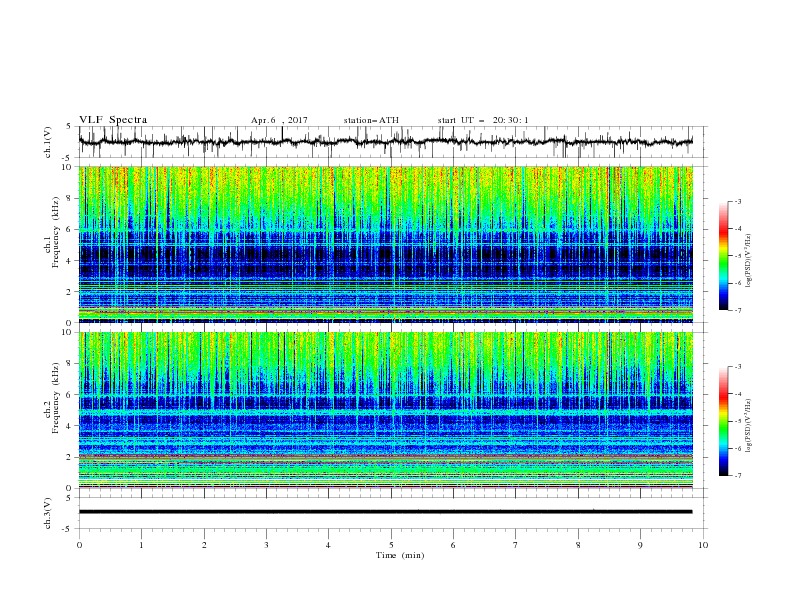Viewport: 792px width, 612px height.
Task: Click the "5" tick on the time axis
Action: tap(391, 545)
